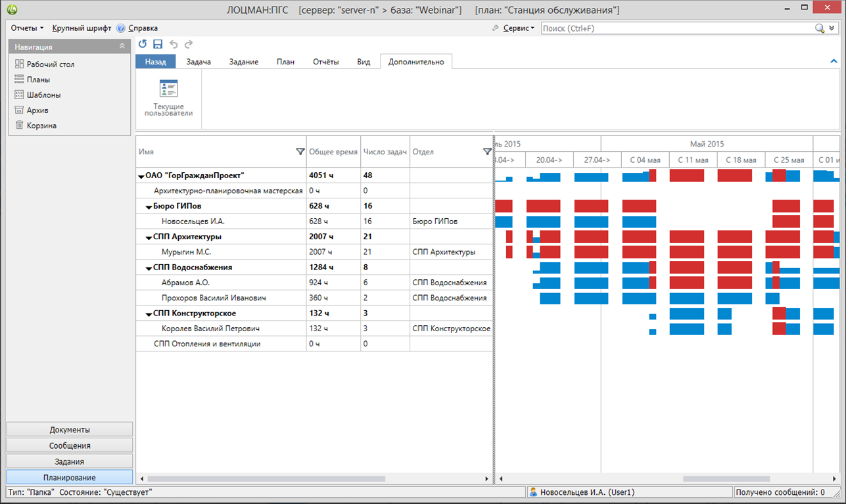Screen dimensions: 846x504
Task: Collapse the СПП Архитектуры node
Action: pos(149,237)
